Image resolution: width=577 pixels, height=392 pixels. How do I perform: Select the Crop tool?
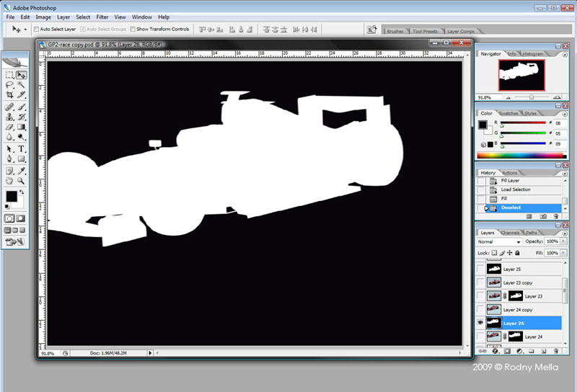pos(10,94)
